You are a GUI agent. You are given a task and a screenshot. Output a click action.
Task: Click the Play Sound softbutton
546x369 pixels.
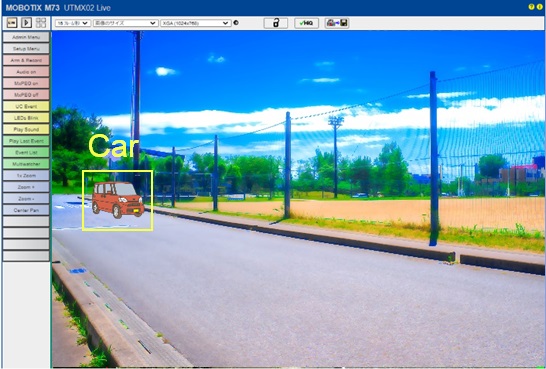click(26, 129)
